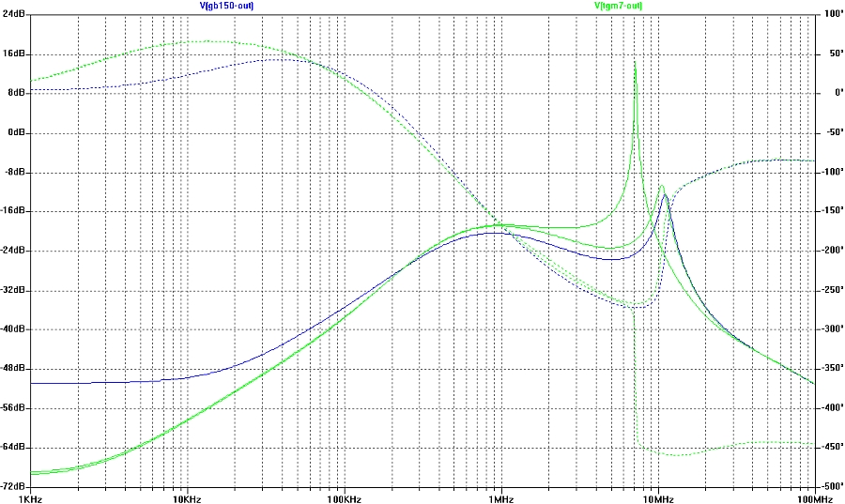Click the 0dB left axis label

pos(16,132)
